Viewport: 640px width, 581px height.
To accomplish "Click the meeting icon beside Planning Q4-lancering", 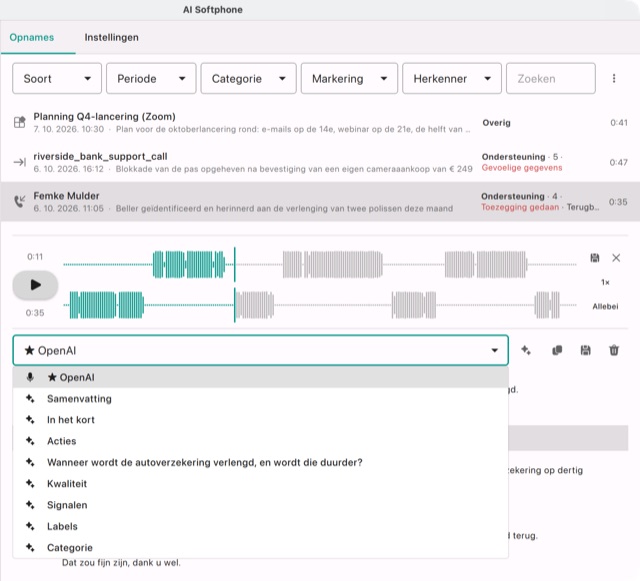I will click(20, 122).
